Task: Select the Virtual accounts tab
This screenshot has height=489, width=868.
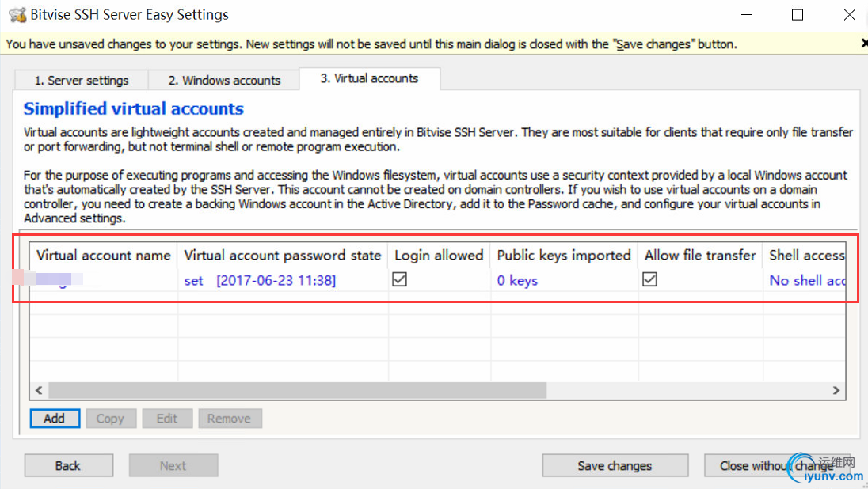Action: [369, 78]
